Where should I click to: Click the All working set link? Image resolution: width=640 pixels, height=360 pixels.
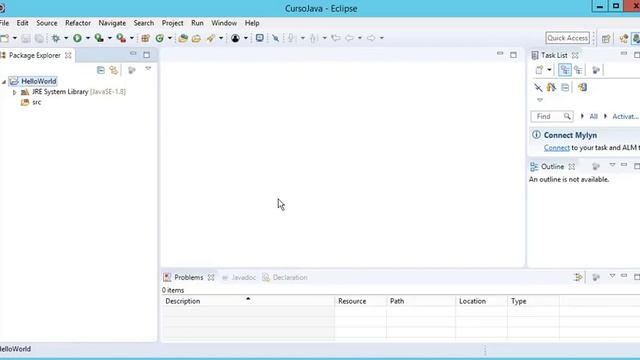click(x=593, y=116)
